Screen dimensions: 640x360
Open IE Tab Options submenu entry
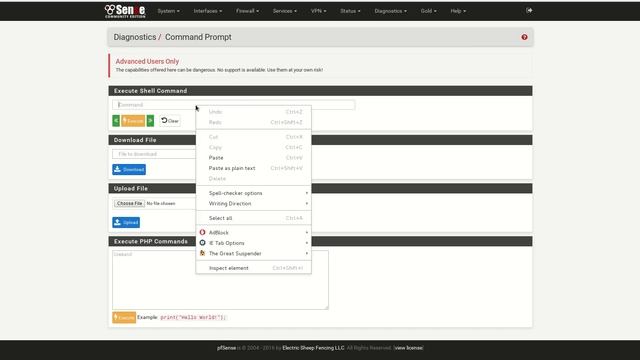(253, 243)
